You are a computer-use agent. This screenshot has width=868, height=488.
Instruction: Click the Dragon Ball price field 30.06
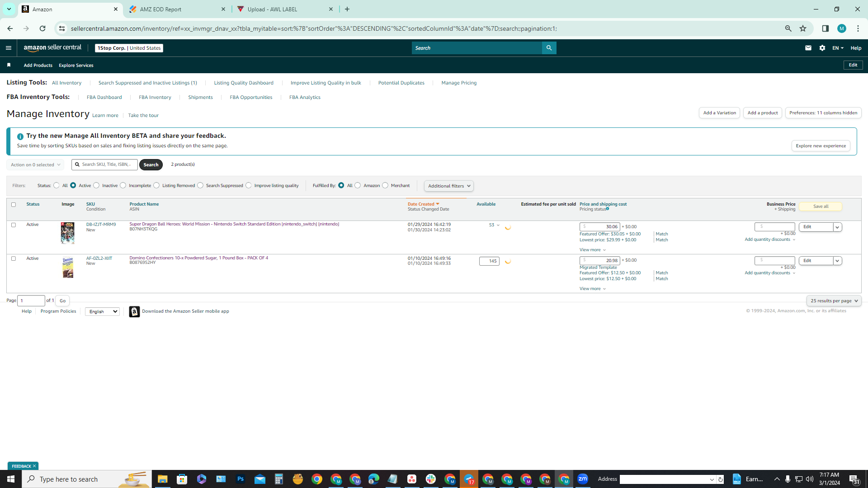pyautogui.click(x=600, y=227)
